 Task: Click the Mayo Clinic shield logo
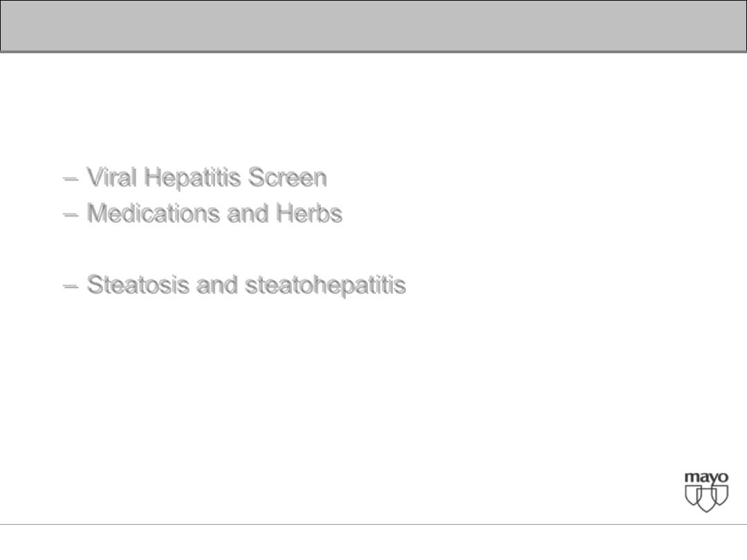coord(706,492)
